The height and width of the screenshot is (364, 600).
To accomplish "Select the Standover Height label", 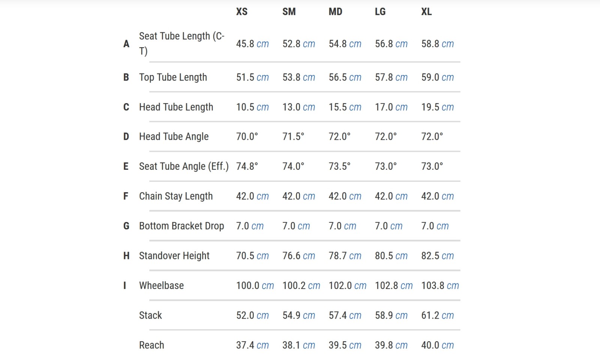I will point(174,256).
